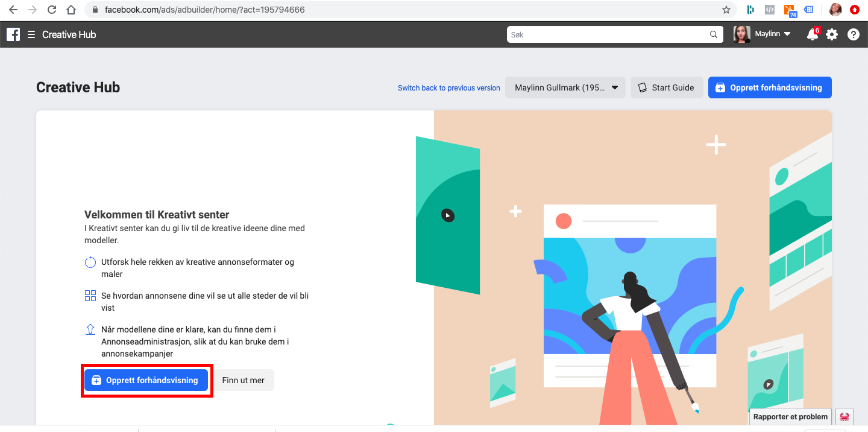
Task: Open the blue extension icon in toolbar
Action: click(809, 10)
